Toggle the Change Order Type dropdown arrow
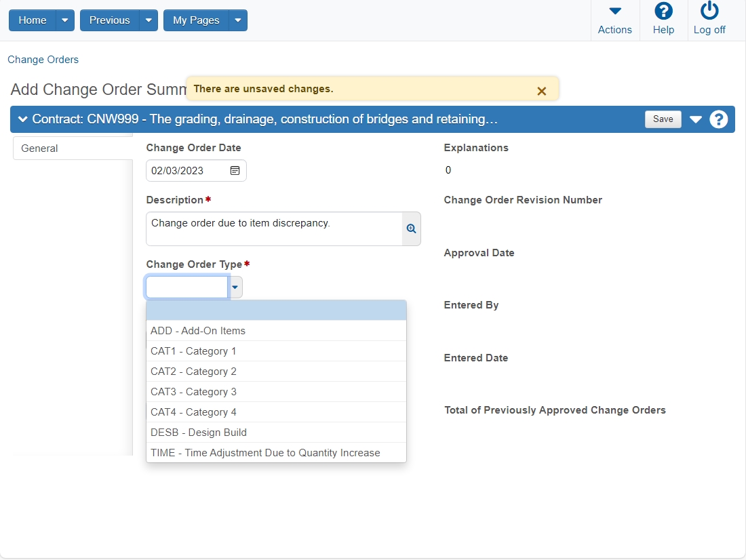 pyautogui.click(x=235, y=287)
